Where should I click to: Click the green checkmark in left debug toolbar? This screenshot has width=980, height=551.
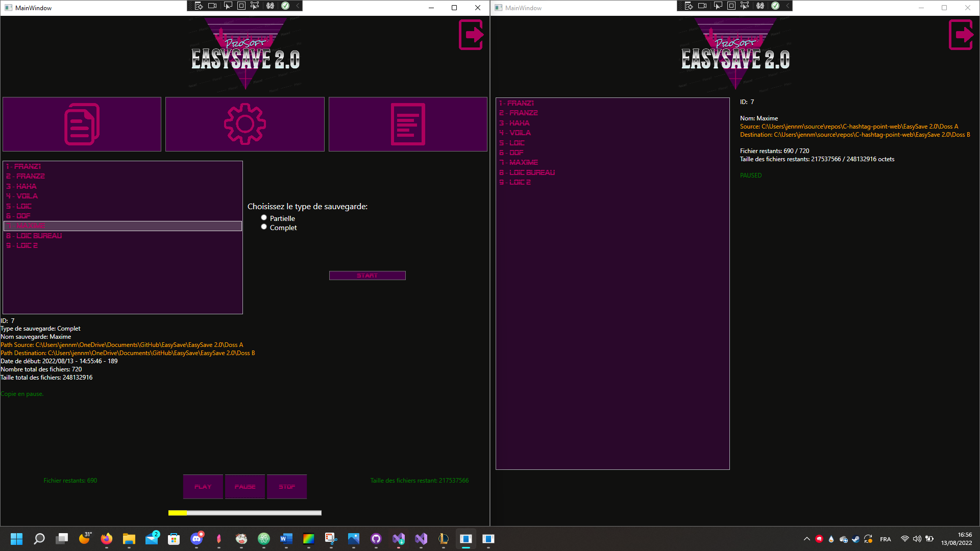pos(285,6)
